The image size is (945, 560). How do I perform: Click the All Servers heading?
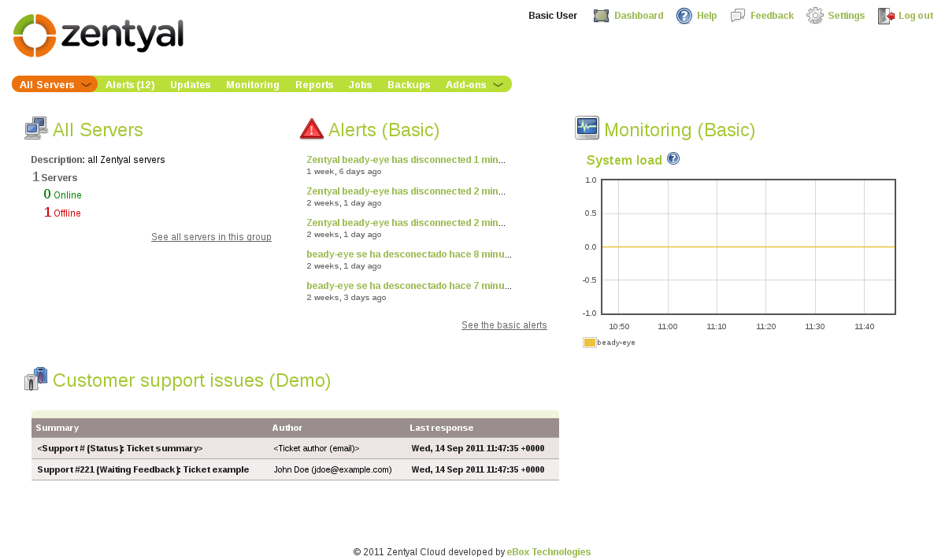click(x=98, y=130)
